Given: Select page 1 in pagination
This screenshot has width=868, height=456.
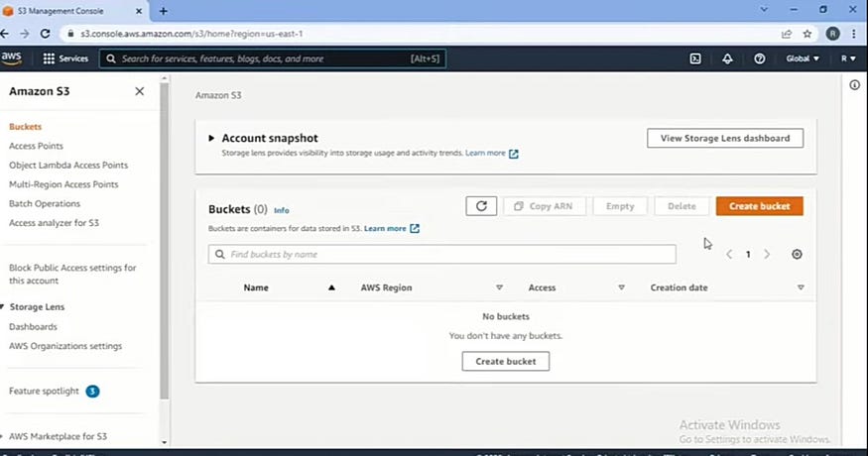Looking at the screenshot, I should point(748,254).
